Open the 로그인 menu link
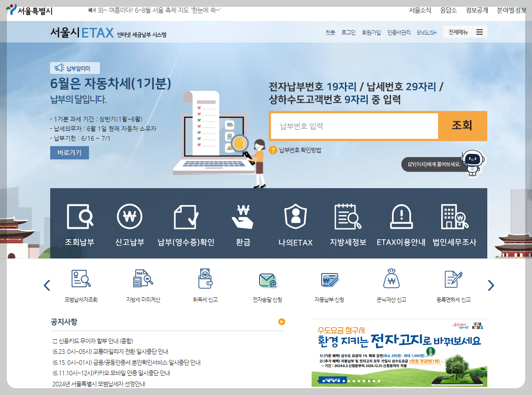This screenshot has height=395, width=532. 349,32
